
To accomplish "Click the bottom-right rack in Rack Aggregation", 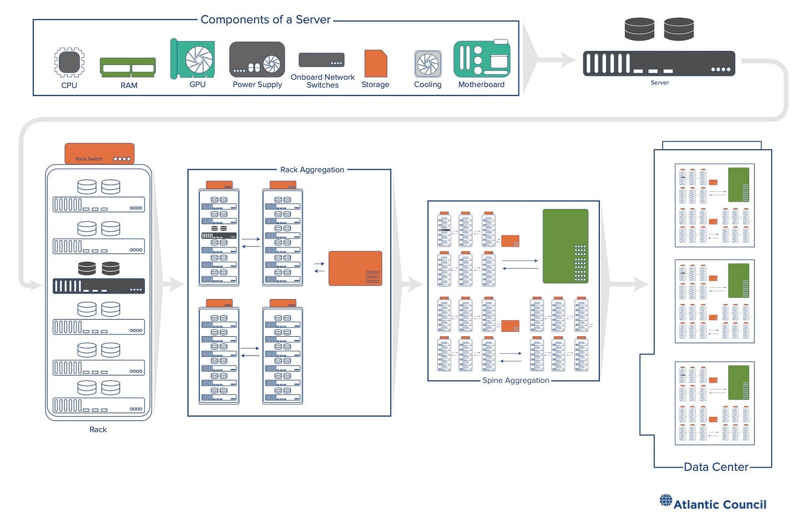I will 282,352.
